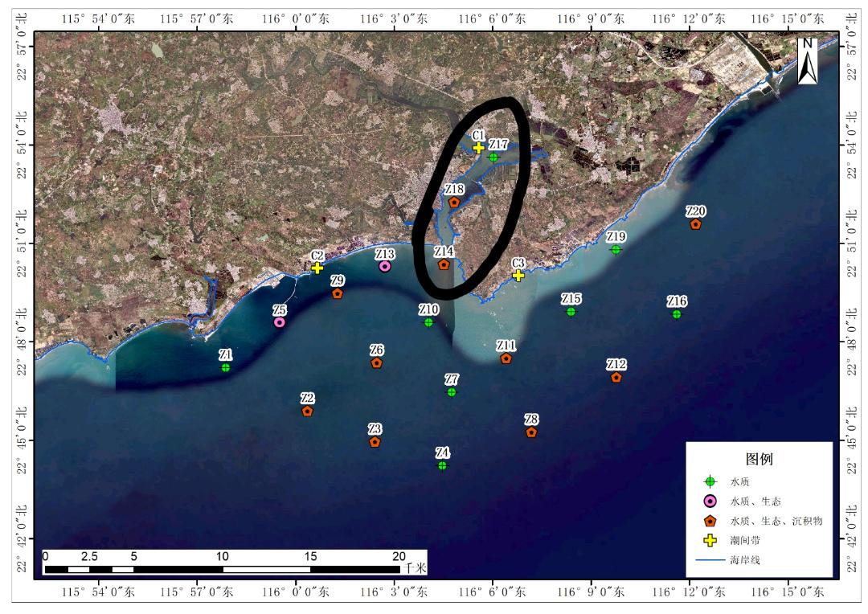The height and width of the screenshot is (614, 868).
Task: Select the C3 yellow intertidal marker
Action: click(518, 275)
